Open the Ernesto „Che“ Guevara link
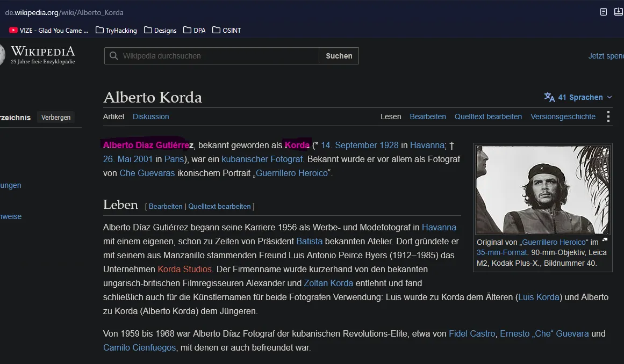Screen dimensions: 624x364 (544, 333)
